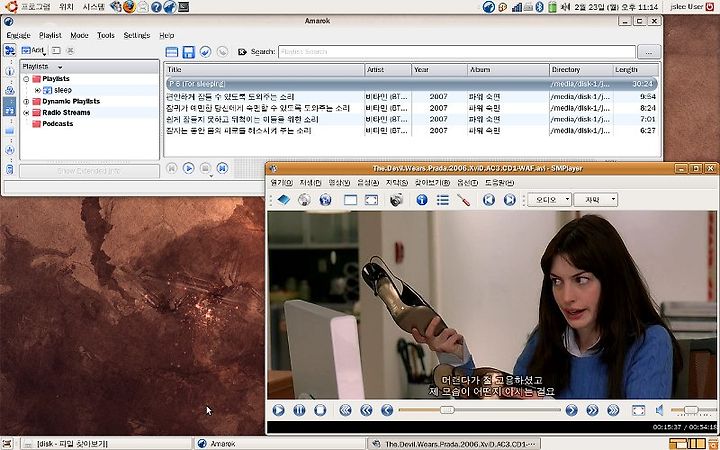
Task: Stop playback in SMPlayer
Action: (320, 410)
